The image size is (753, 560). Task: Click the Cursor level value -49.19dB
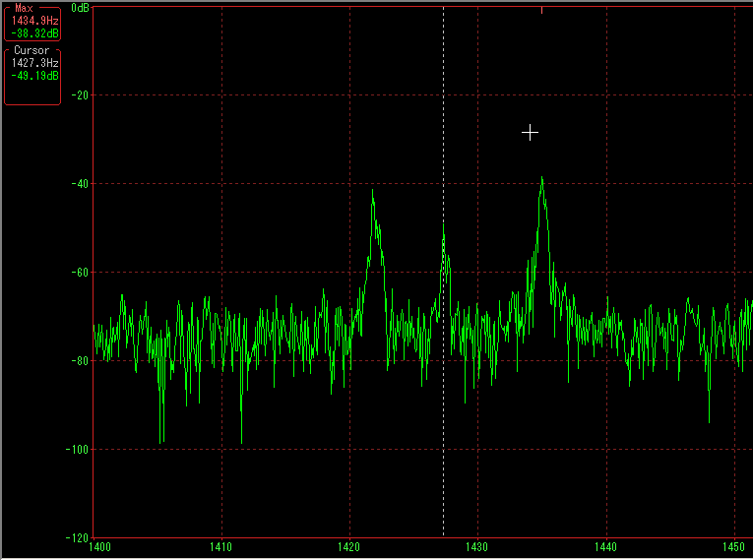[35, 76]
